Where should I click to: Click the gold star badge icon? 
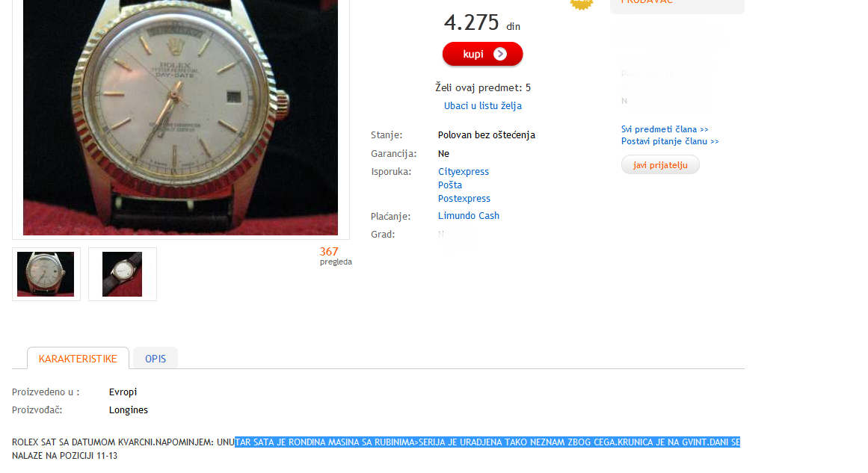pyautogui.click(x=581, y=4)
